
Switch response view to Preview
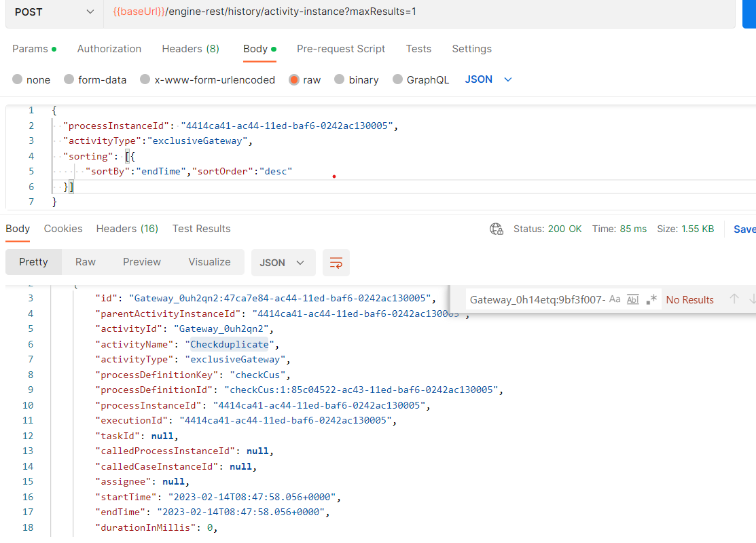(142, 262)
